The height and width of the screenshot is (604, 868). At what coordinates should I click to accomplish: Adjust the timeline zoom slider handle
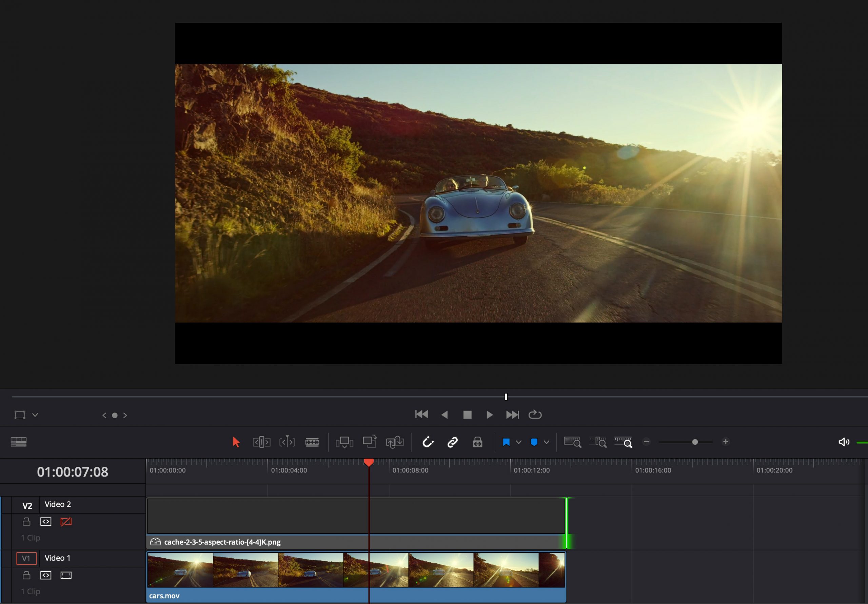click(695, 442)
